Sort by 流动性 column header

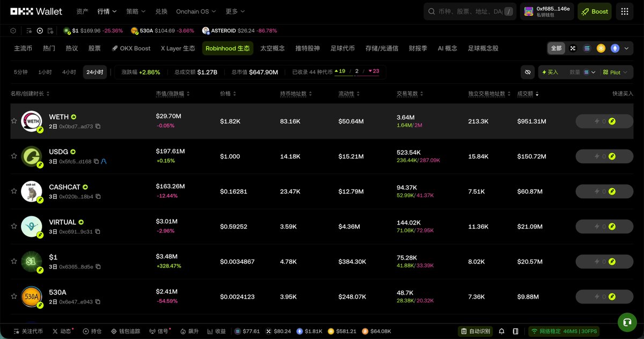[x=348, y=93]
